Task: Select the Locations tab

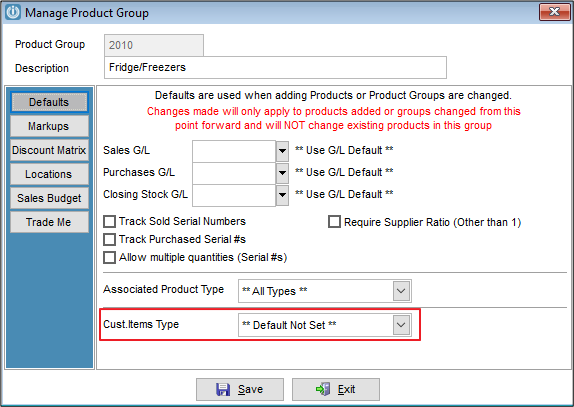Action: pyautogui.click(x=49, y=174)
